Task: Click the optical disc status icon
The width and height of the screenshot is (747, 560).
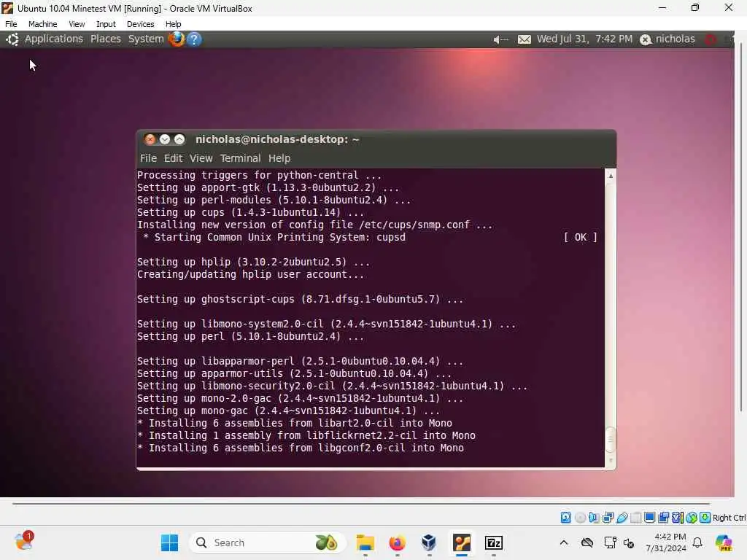Action: (580, 518)
